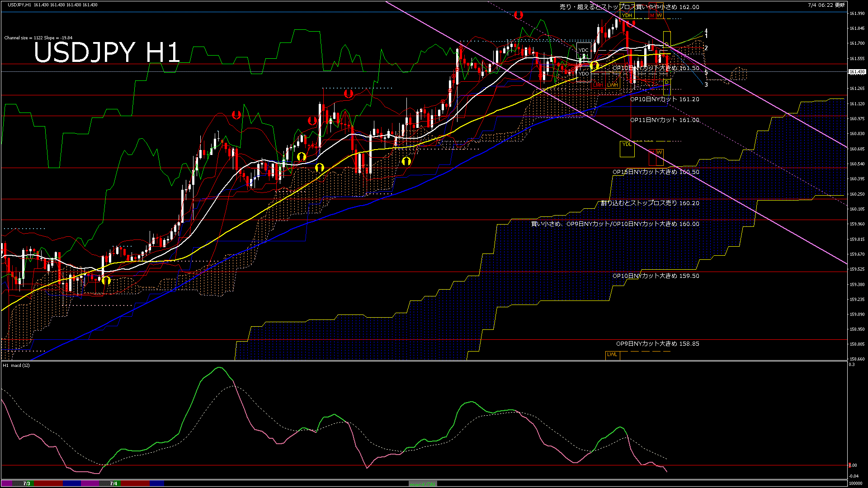Click the -0.04 value on MACD scale
The width and height of the screenshot is (868, 488).
point(854,476)
